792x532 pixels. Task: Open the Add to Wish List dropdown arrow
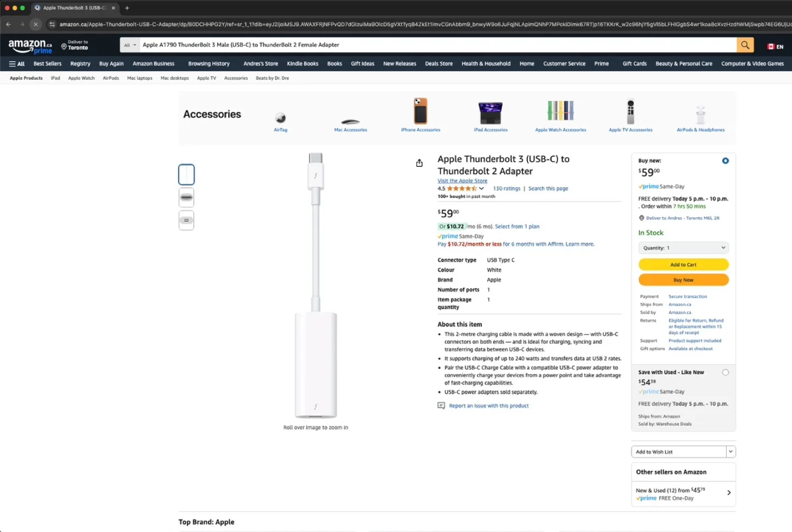click(x=730, y=451)
